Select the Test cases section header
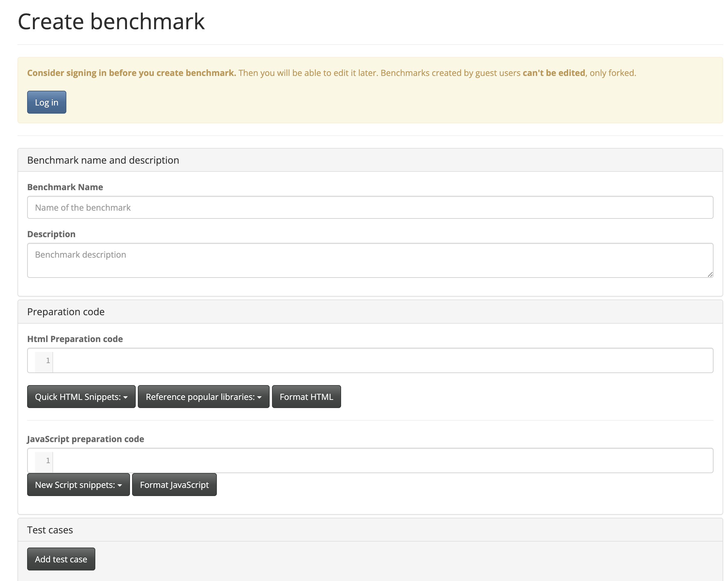This screenshot has width=728, height=581. tap(50, 530)
